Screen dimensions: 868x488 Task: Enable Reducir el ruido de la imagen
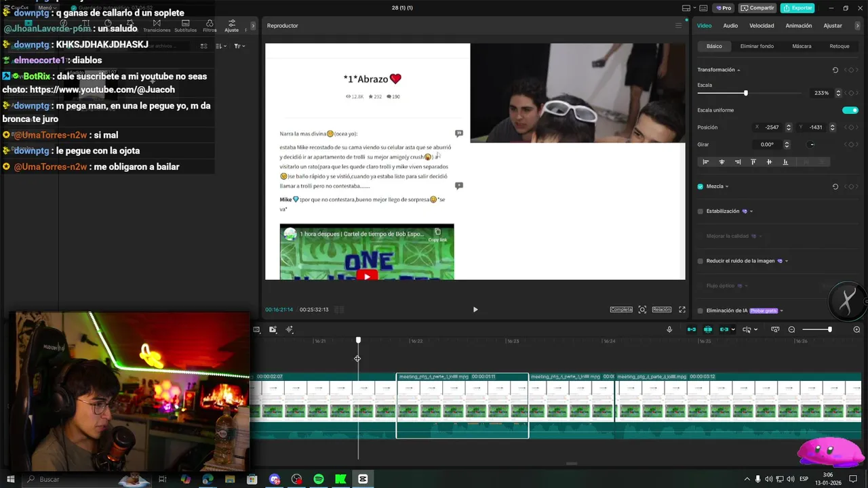(x=701, y=261)
